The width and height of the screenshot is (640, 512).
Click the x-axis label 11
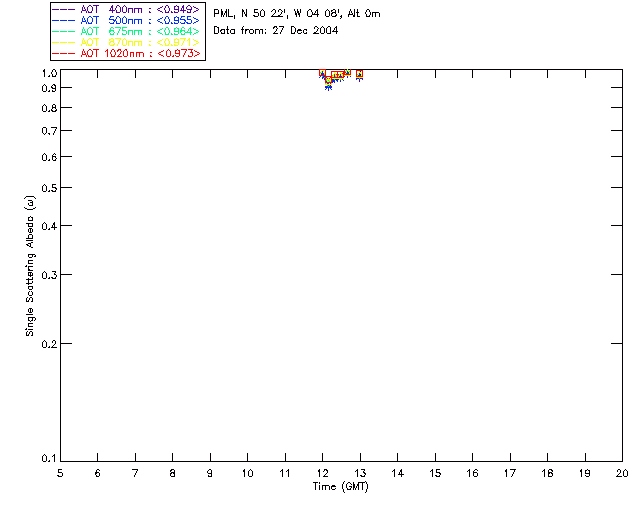click(x=285, y=473)
